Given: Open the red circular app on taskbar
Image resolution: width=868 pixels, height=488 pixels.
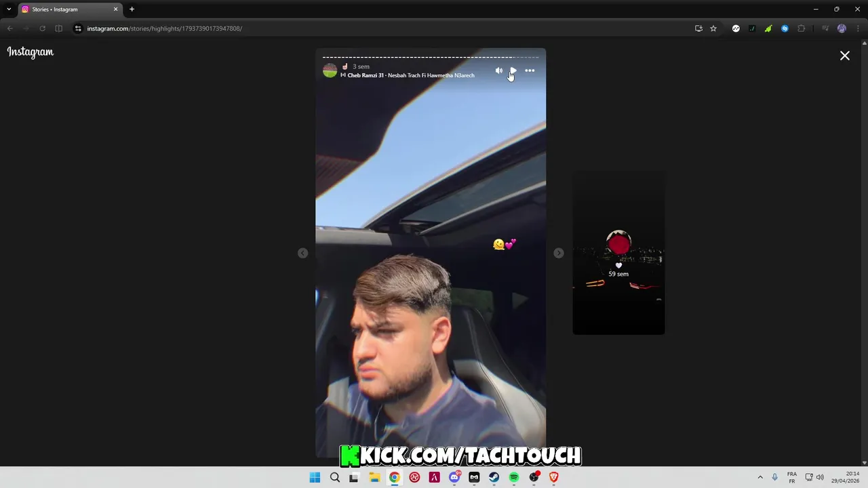Looking at the screenshot, I should [x=414, y=478].
